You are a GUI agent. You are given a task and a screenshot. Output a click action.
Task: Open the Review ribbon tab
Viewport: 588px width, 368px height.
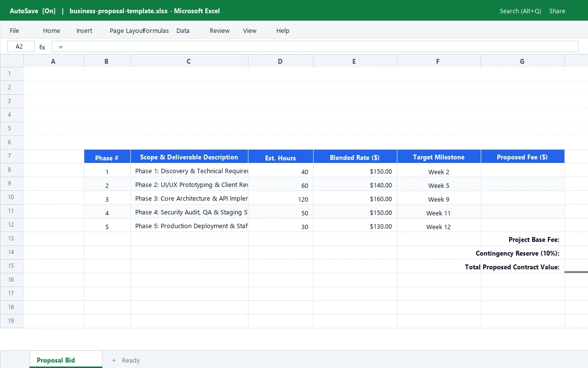tap(220, 30)
